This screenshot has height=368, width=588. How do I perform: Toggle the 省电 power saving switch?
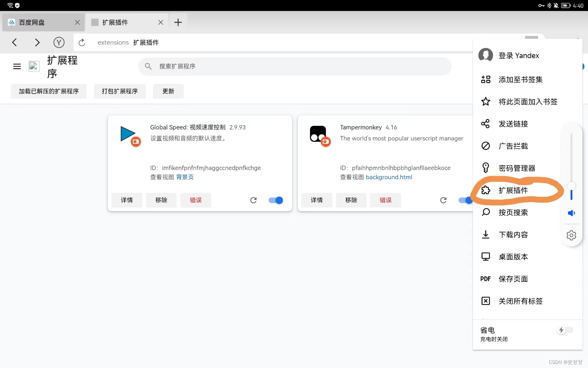point(565,330)
